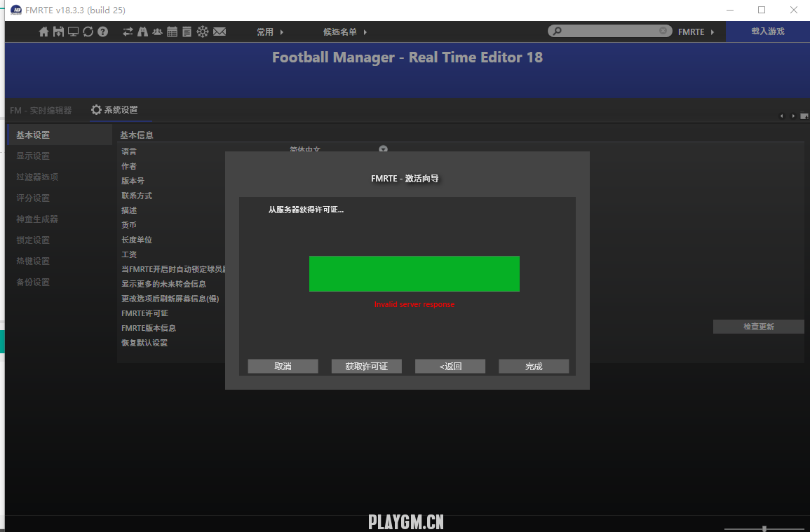Click the gear icon on 系统设置 tab
This screenshot has height=532, width=810.
point(96,109)
